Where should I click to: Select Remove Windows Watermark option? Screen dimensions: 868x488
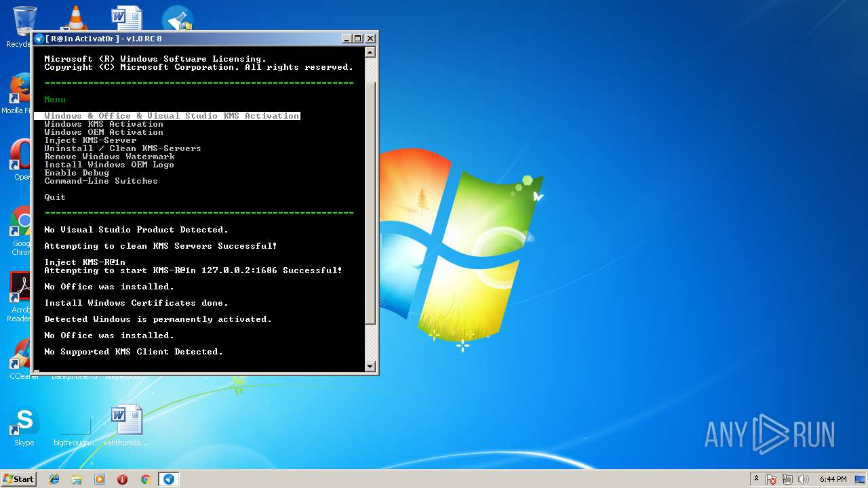(x=109, y=157)
